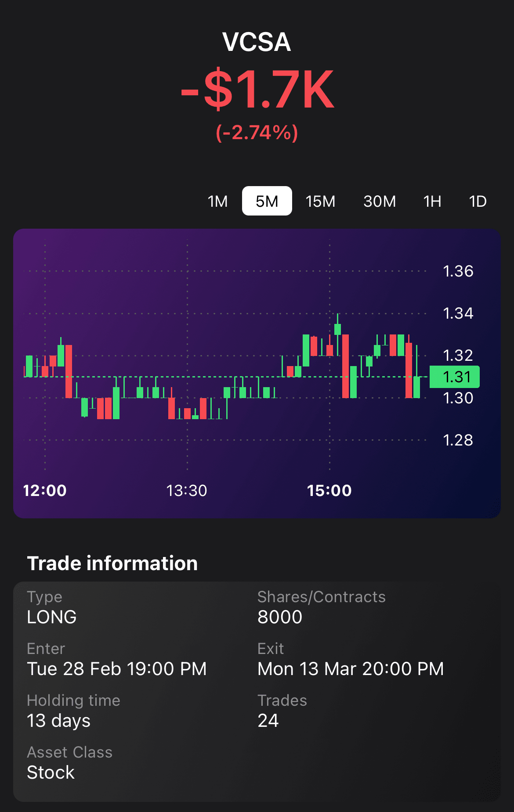Tap the 15:00 time axis marker
The image size is (514, 812).
click(329, 490)
